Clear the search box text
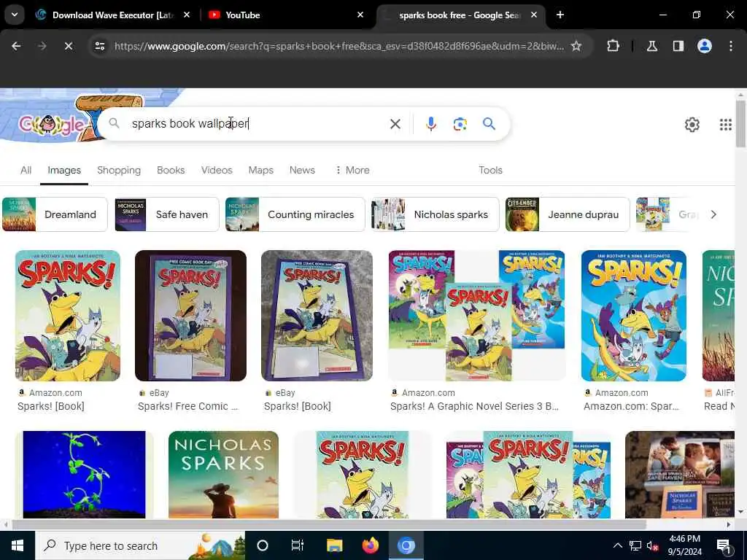Image resolution: width=747 pixels, height=560 pixels. 395,124
